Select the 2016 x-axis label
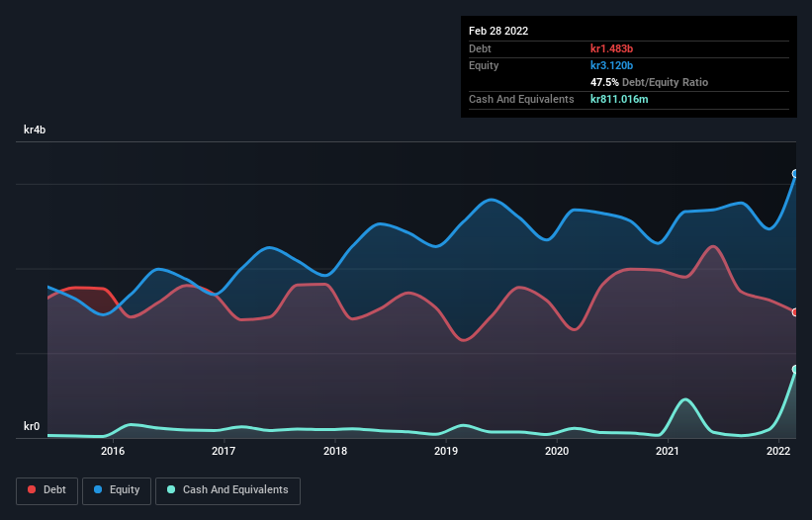Screen dimensions: 812x520 pyautogui.click(x=113, y=452)
